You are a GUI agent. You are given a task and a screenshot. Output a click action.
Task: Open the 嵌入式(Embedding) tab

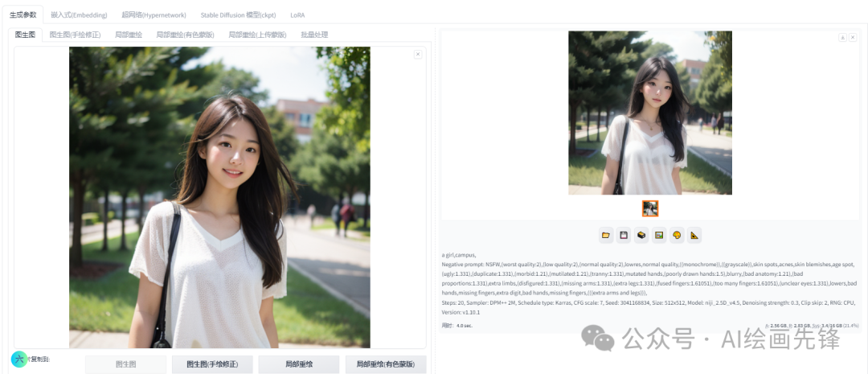(x=79, y=15)
